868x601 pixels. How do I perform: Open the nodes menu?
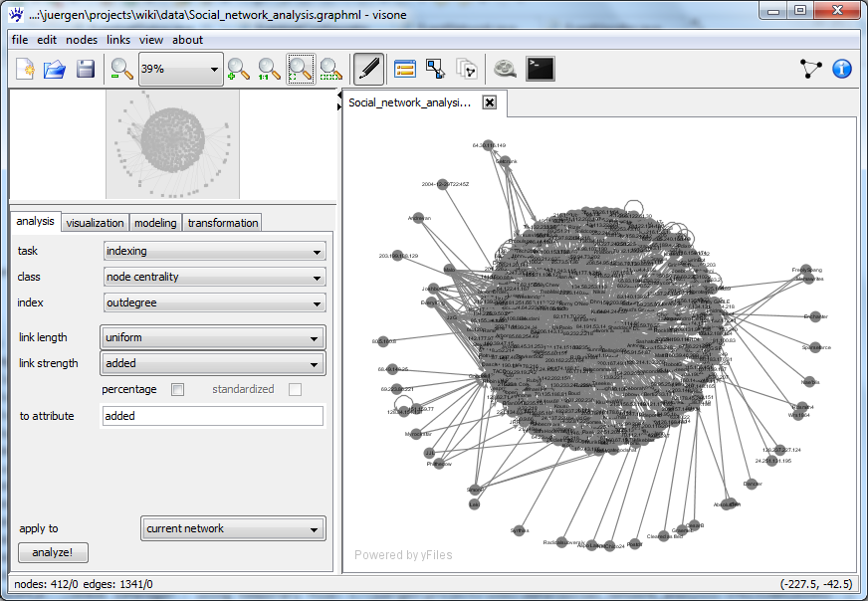(x=82, y=40)
